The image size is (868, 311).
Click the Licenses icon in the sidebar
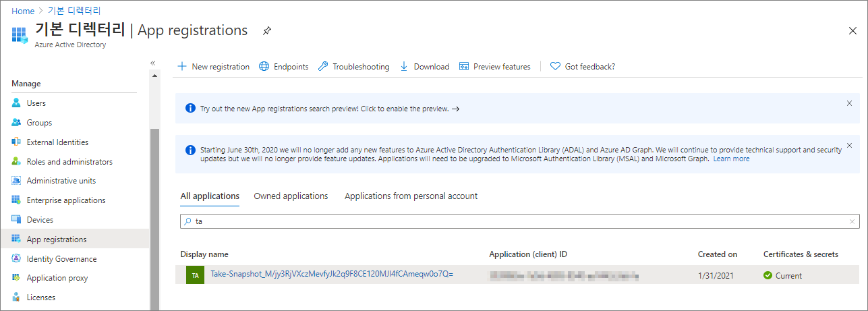click(17, 298)
